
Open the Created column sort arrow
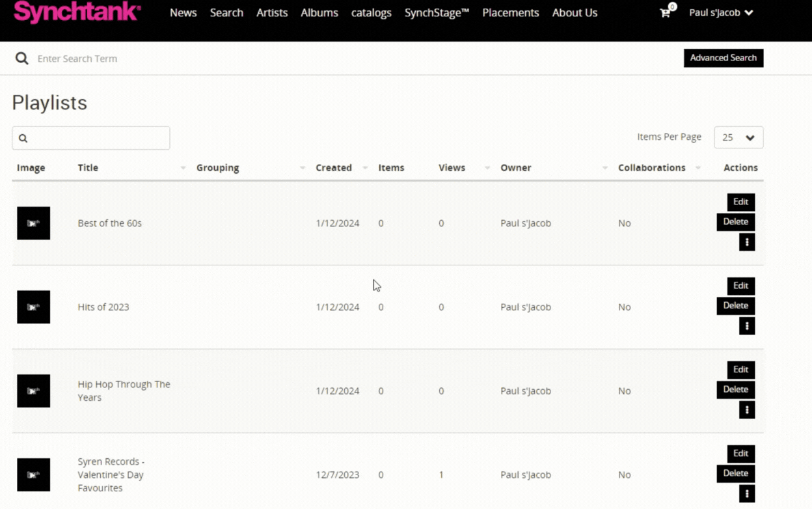click(365, 168)
